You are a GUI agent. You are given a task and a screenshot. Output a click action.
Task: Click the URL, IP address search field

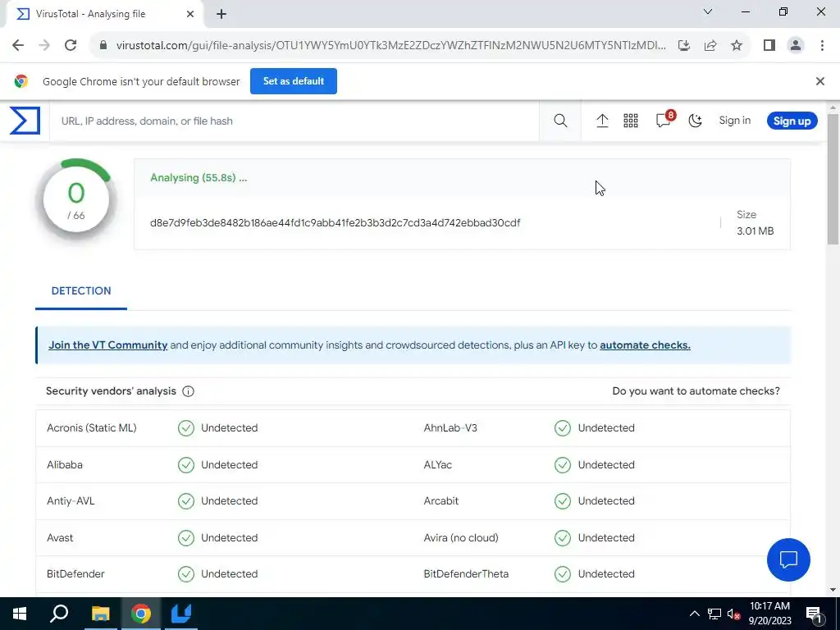[x=294, y=121]
